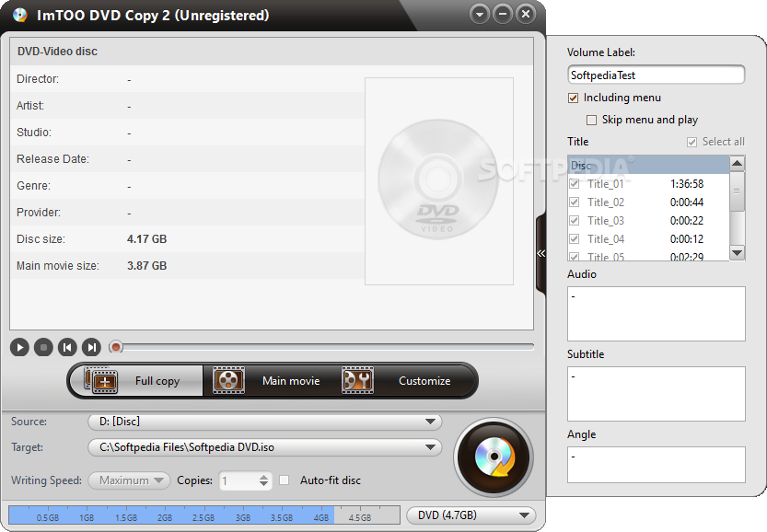Increase the Copies count
The height and width of the screenshot is (532, 767).
263,477
